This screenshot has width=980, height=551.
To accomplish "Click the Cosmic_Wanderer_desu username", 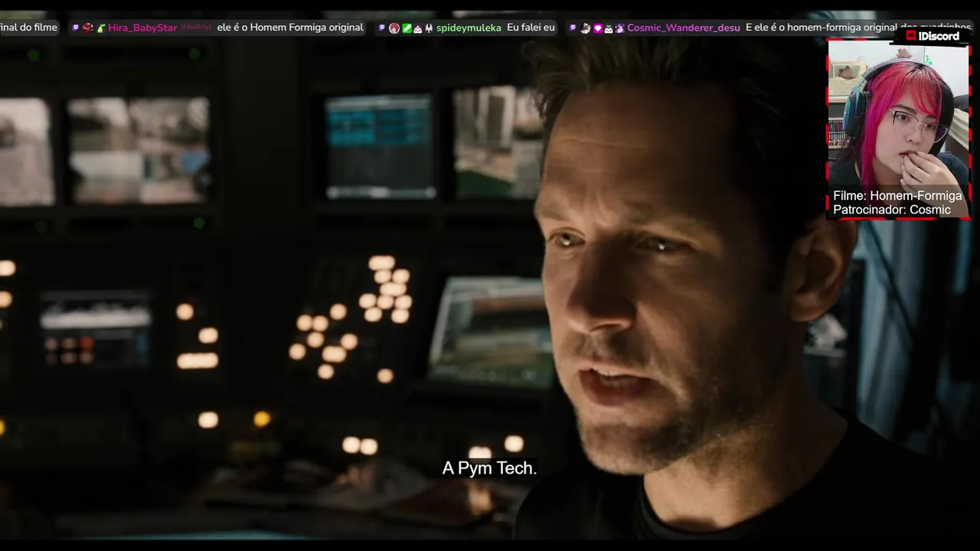I will pyautogui.click(x=684, y=28).
